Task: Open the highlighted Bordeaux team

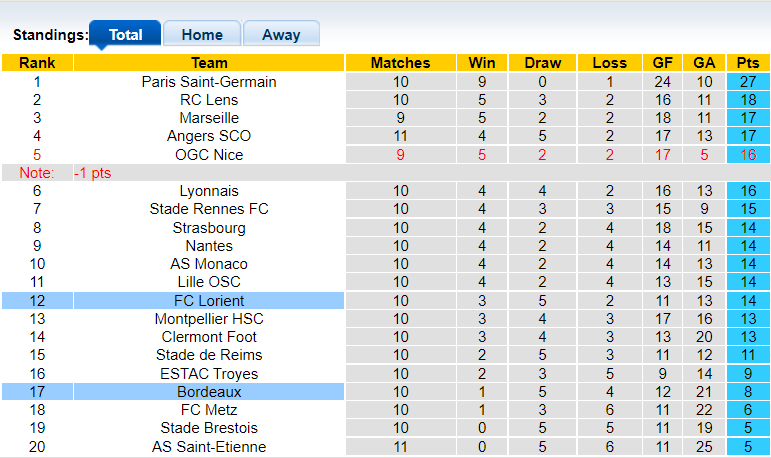Action: point(209,392)
